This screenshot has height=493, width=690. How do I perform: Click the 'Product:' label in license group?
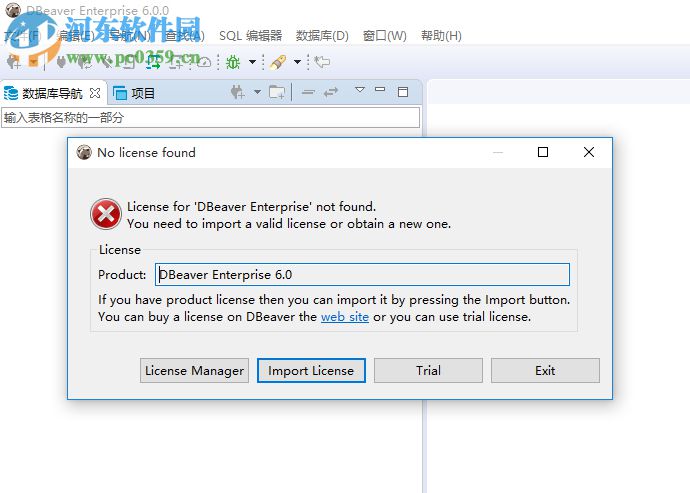point(122,275)
